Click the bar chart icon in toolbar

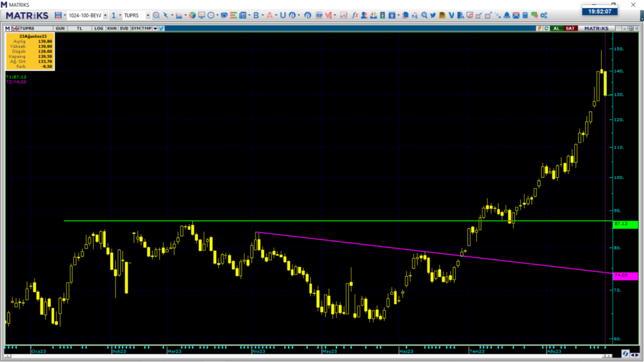click(x=179, y=15)
